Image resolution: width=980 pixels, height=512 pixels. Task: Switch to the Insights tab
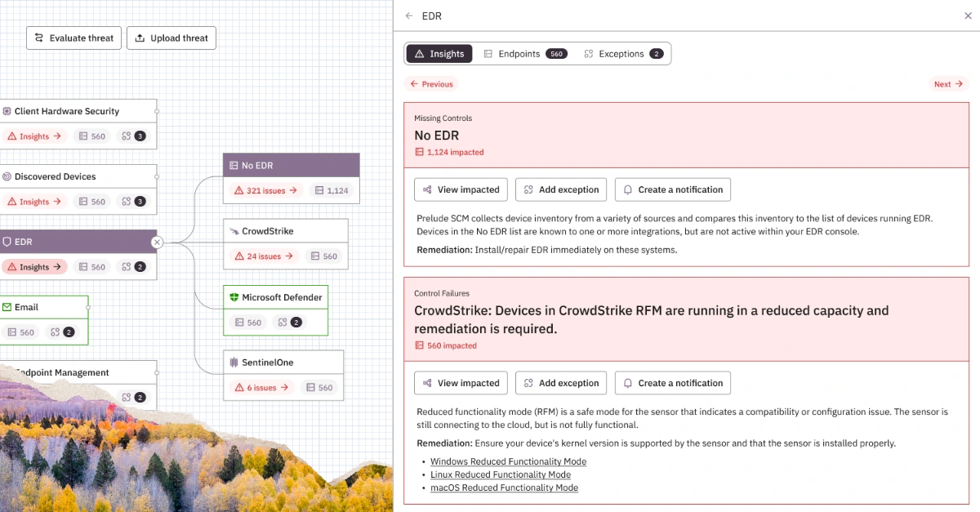point(439,54)
